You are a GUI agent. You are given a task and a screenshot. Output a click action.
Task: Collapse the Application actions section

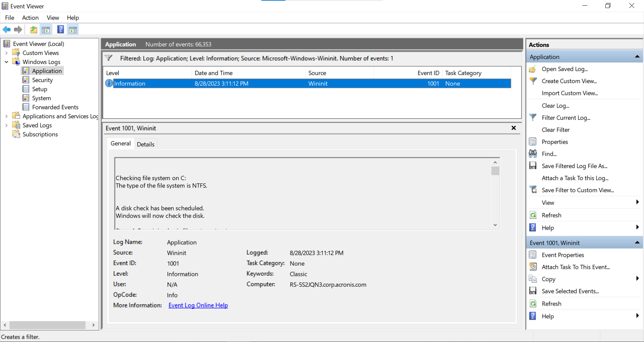coord(637,57)
